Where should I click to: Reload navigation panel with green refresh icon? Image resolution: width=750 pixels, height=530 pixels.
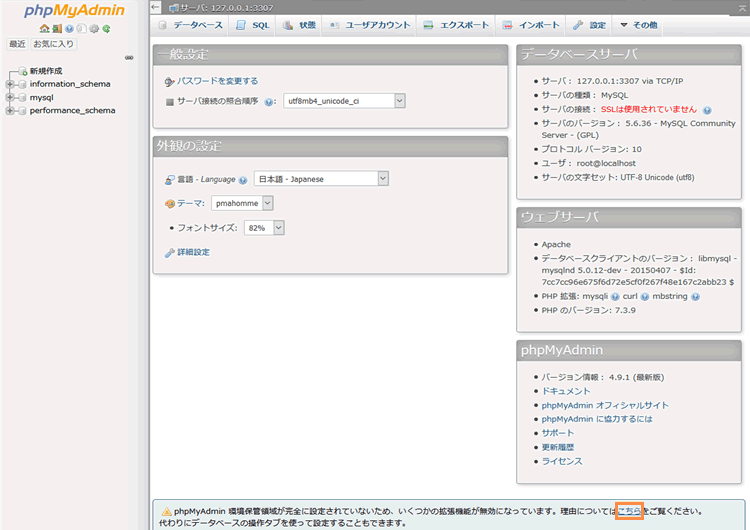[x=105, y=29]
